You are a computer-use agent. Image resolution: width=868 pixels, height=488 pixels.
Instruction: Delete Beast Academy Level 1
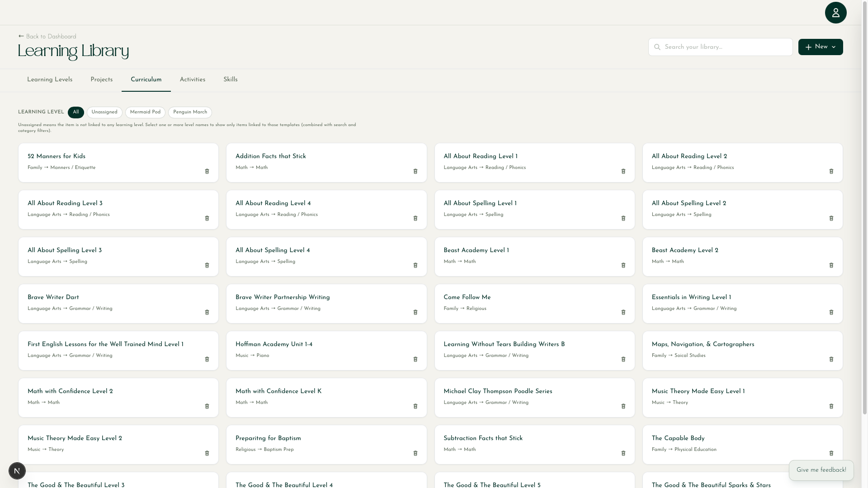tap(623, 265)
